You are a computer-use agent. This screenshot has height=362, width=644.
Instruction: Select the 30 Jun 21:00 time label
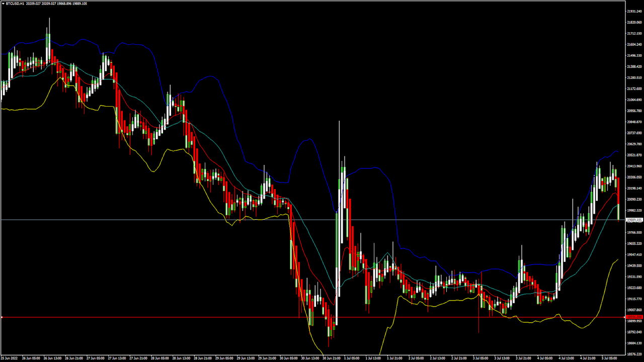[333, 358]
